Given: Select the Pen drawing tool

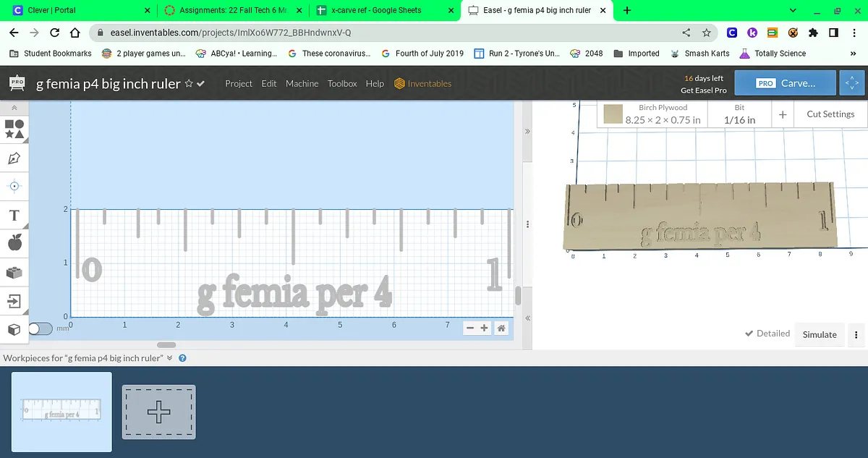Looking at the screenshot, I should coord(14,158).
